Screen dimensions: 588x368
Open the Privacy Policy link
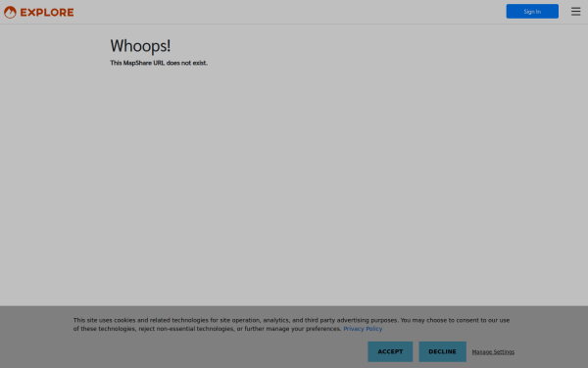click(x=363, y=329)
